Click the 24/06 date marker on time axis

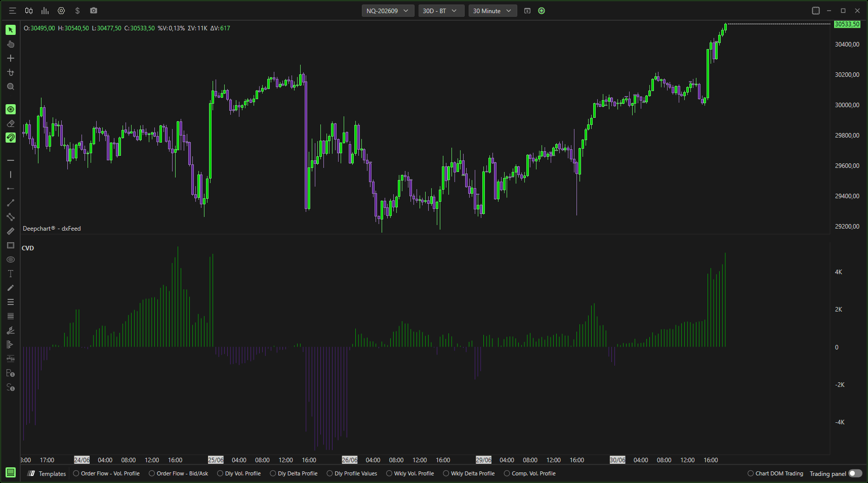click(82, 460)
